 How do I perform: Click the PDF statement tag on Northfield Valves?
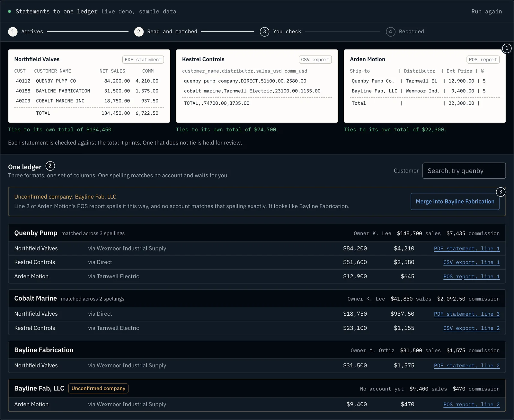click(x=143, y=60)
